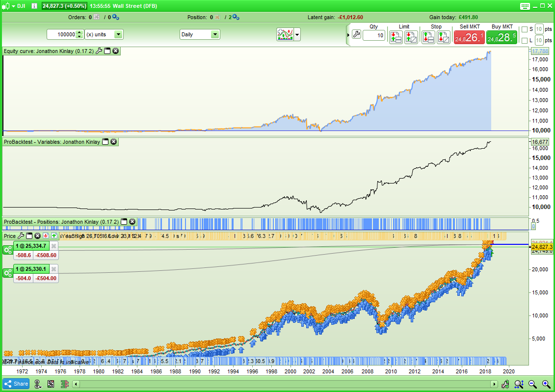Close the Price panel
This screenshot has height=392, width=555.
coord(37,235)
